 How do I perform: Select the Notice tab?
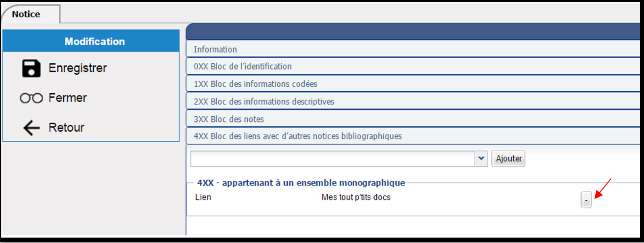[26, 14]
